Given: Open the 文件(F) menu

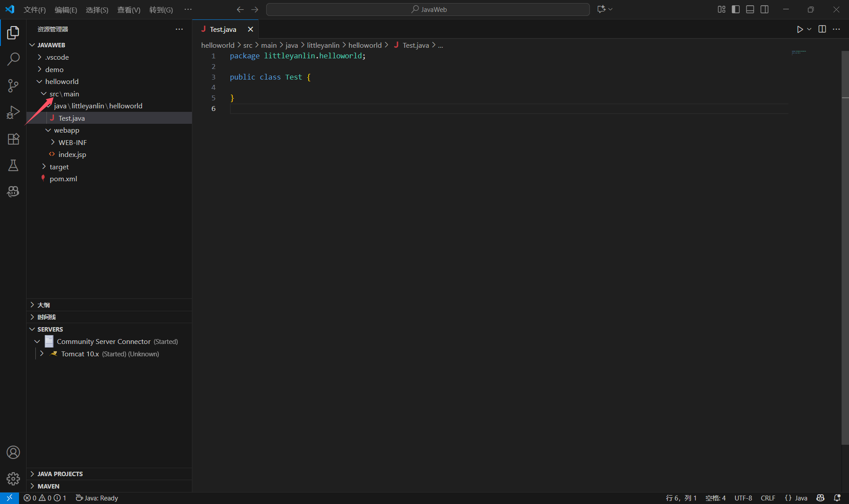Looking at the screenshot, I should tap(34, 10).
